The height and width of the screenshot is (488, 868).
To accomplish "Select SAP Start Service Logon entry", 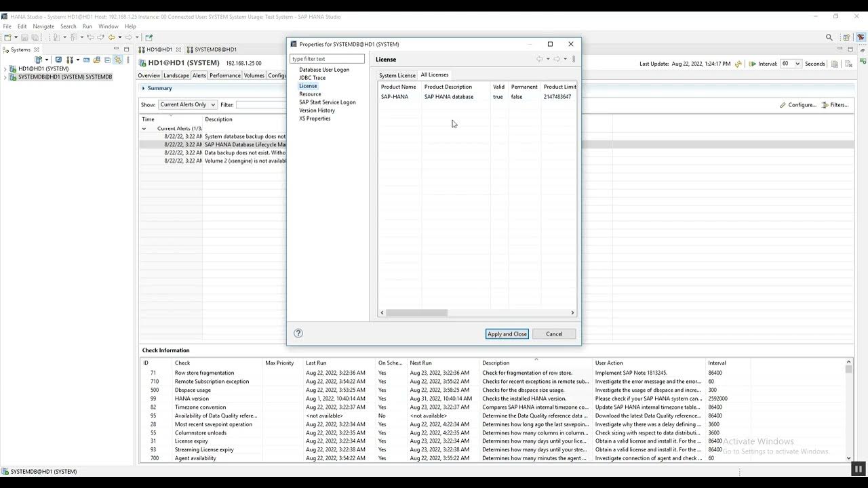I will [x=328, y=102].
